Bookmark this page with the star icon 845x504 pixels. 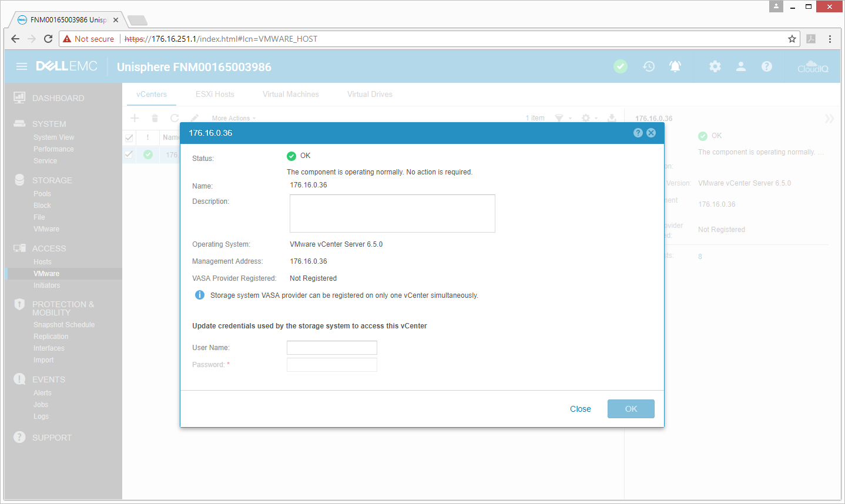click(792, 39)
